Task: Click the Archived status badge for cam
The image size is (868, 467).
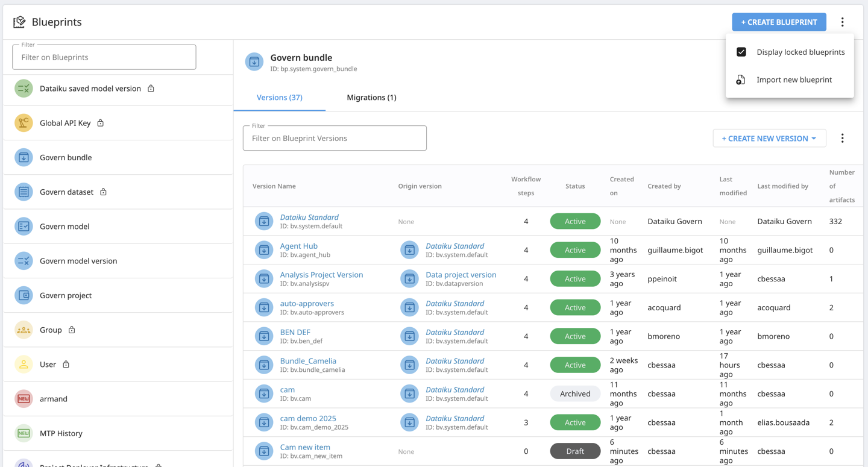Action: click(x=575, y=393)
